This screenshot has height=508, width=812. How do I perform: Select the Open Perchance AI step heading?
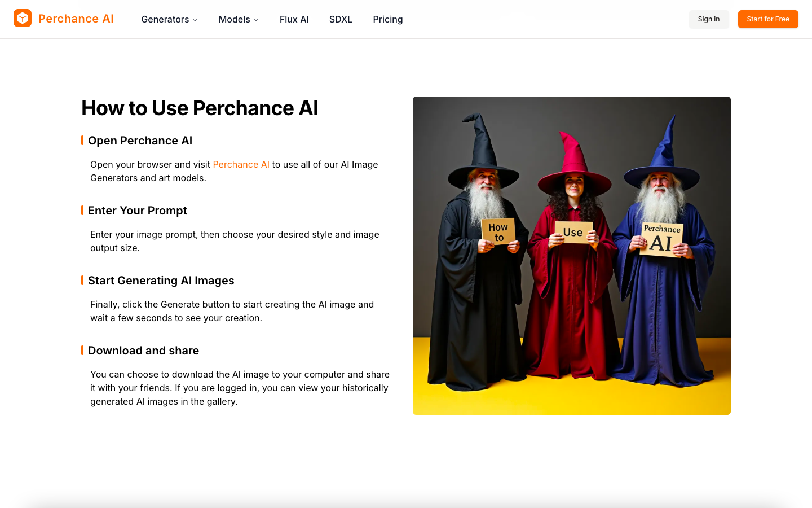click(140, 141)
